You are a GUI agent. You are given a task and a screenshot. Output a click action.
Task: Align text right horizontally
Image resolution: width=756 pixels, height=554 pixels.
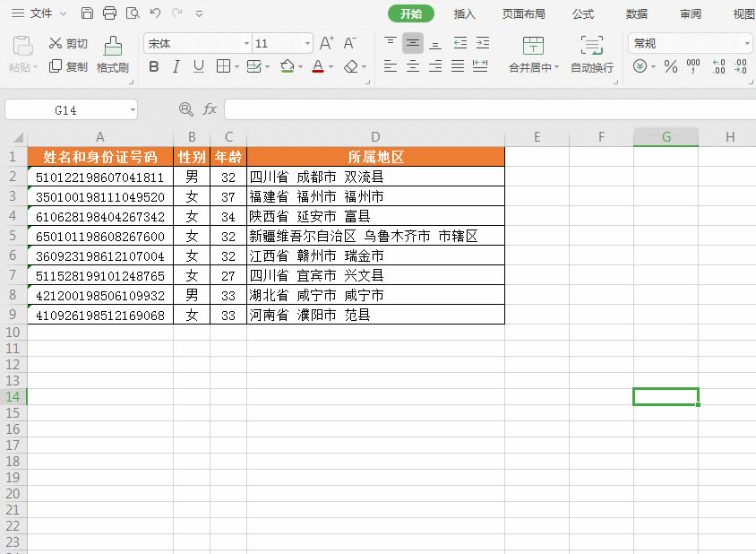coord(435,66)
